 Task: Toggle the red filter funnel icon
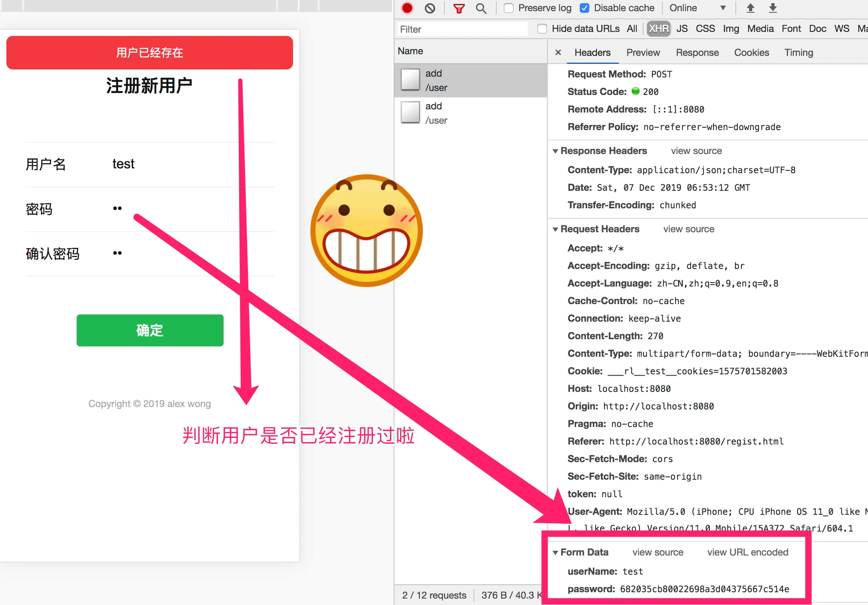pos(459,8)
